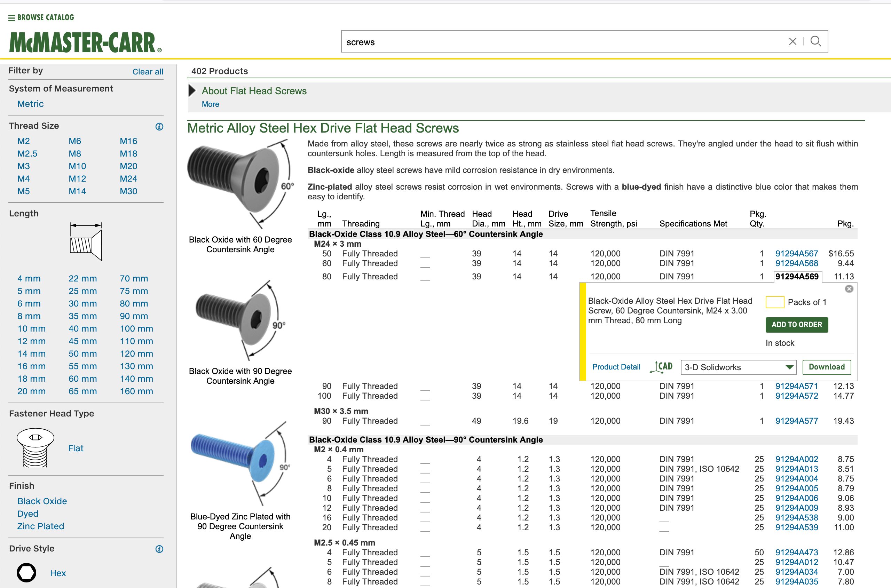Filter by thread size M6

tap(75, 141)
